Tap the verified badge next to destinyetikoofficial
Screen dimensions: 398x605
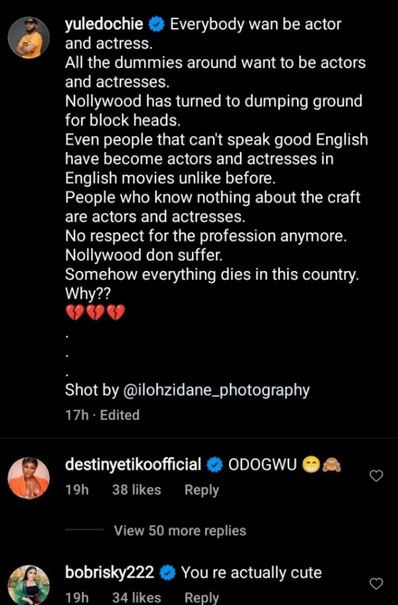[214, 465]
